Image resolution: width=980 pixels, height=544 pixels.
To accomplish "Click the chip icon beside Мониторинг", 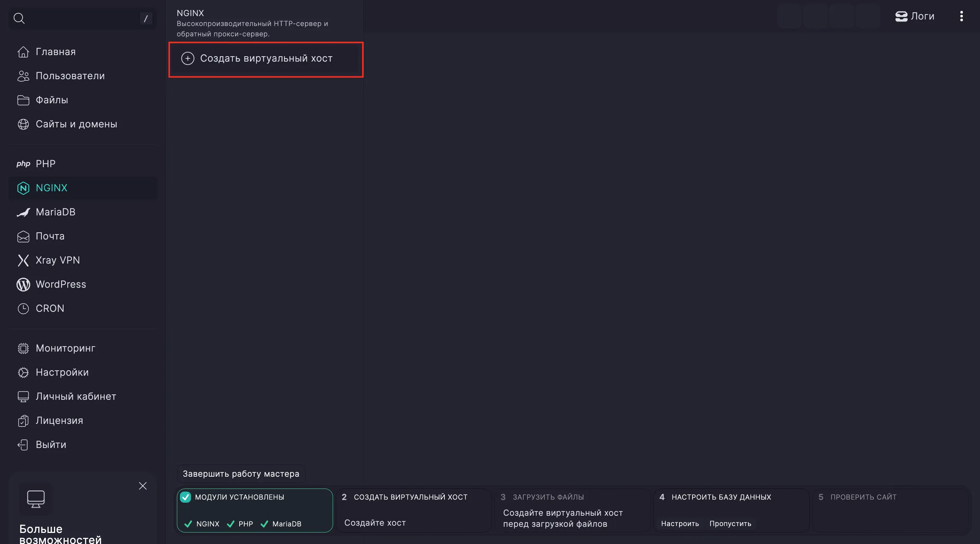I will [x=23, y=348].
